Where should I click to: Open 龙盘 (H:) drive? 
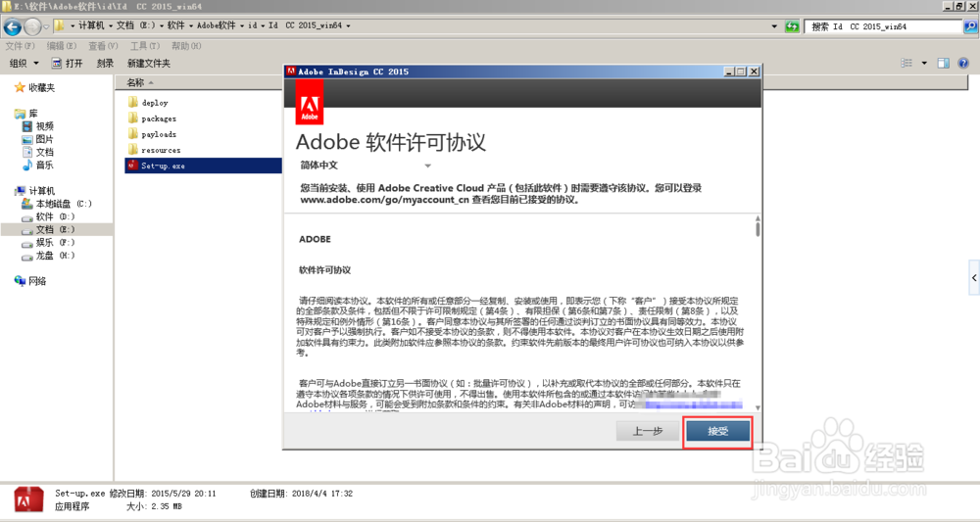pyautogui.click(x=48, y=256)
